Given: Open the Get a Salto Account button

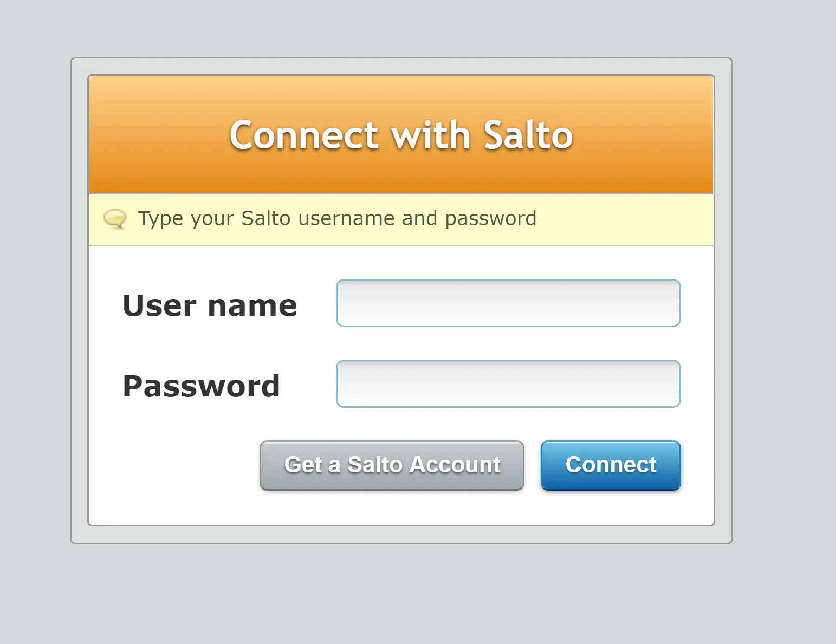Looking at the screenshot, I should [x=392, y=465].
